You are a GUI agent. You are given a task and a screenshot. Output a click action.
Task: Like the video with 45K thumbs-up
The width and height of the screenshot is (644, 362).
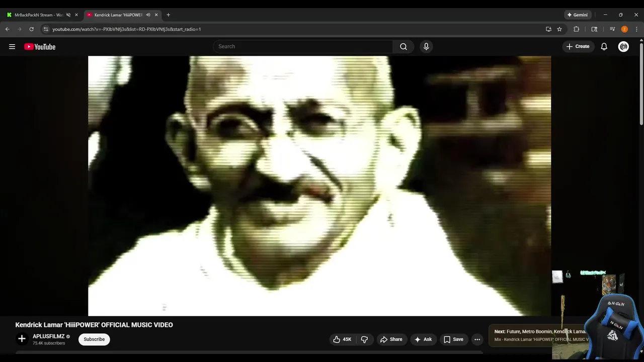coord(343,339)
